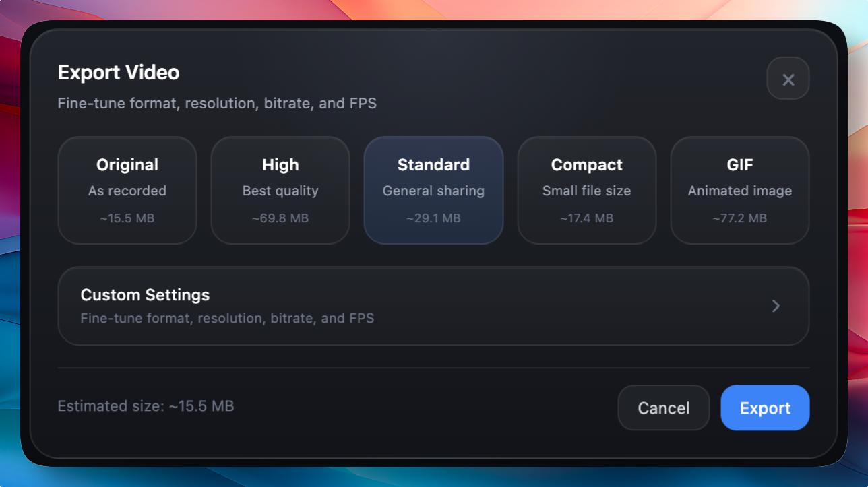Image resolution: width=868 pixels, height=487 pixels.
Task: Click the Estimated size ~15.5 MB text
Action: coord(146,406)
